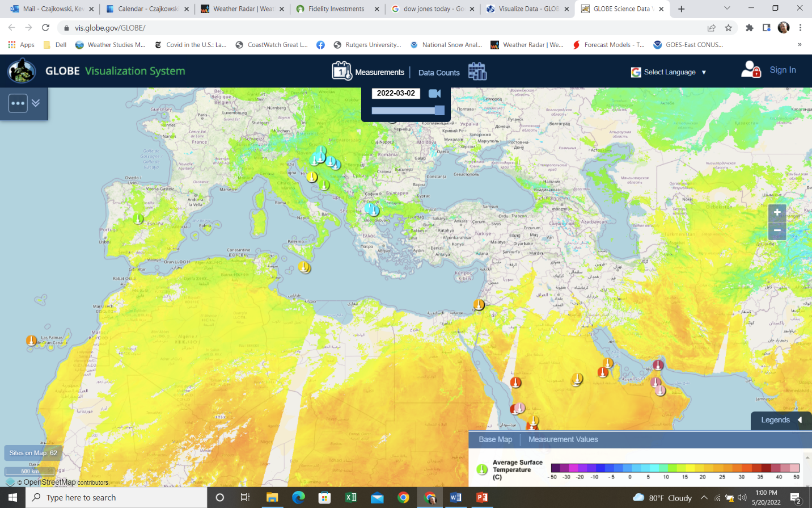Click the Data Counts calendar grid icon
812x508 pixels.
(x=477, y=72)
